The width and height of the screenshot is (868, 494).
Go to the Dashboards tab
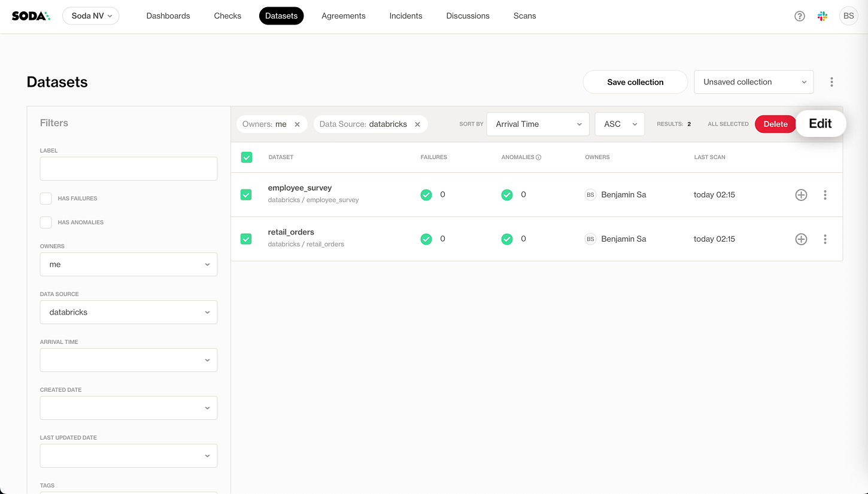coord(168,16)
